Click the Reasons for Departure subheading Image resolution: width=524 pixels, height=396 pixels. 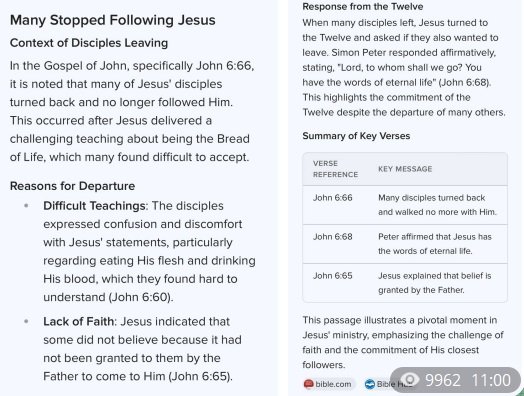[x=73, y=186]
